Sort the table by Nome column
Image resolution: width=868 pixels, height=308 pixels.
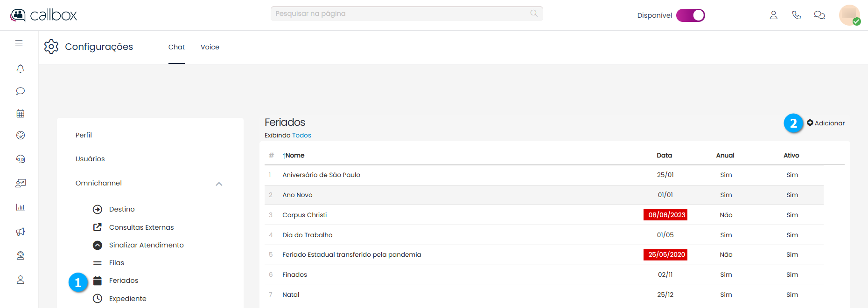294,156
